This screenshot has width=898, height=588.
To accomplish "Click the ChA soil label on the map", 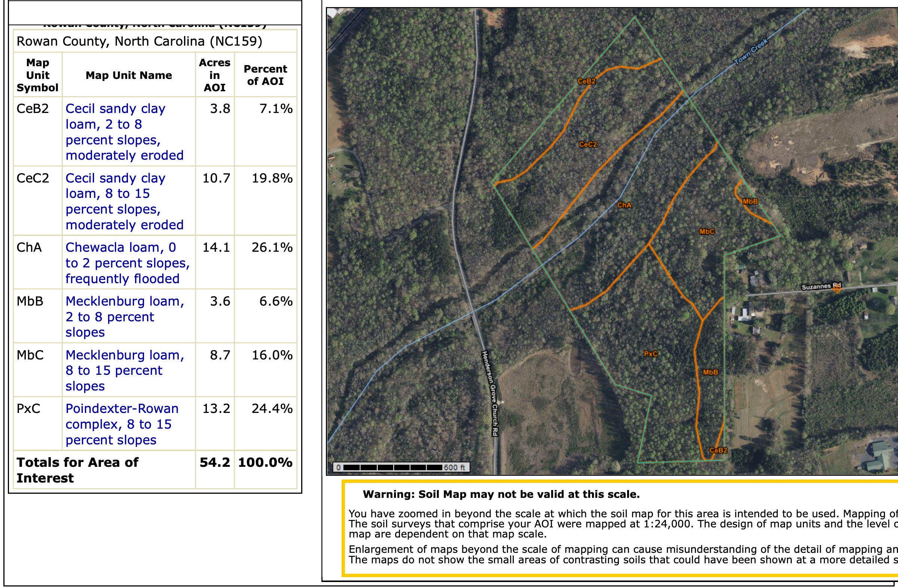I will pyautogui.click(x=624, y=205).
